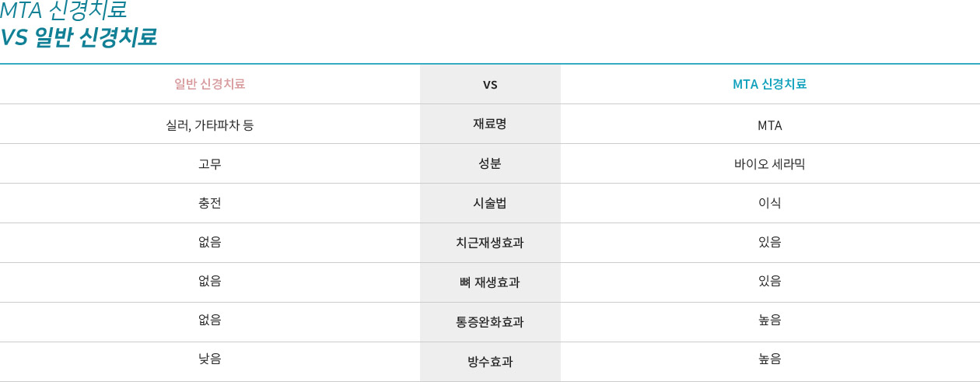Select the '일반 신경치료' column header

pos(210,84)
